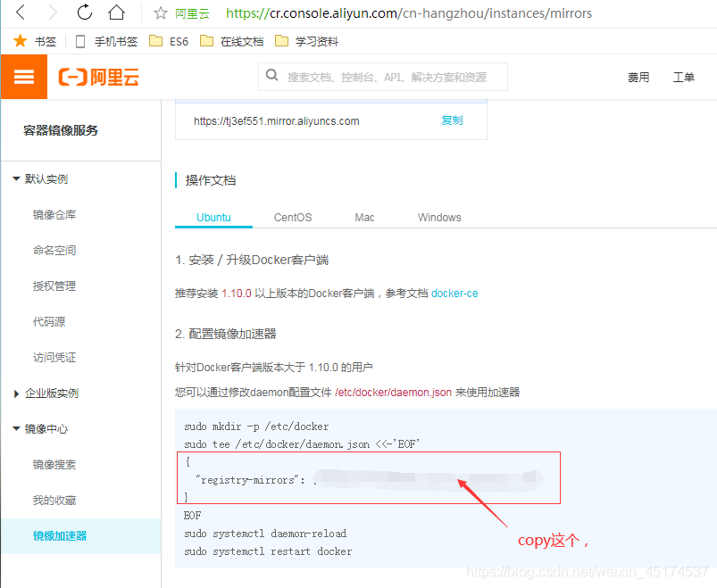
Task: Open the 手机书签 mobile bookmarks
Action: (x=106, y=42)
